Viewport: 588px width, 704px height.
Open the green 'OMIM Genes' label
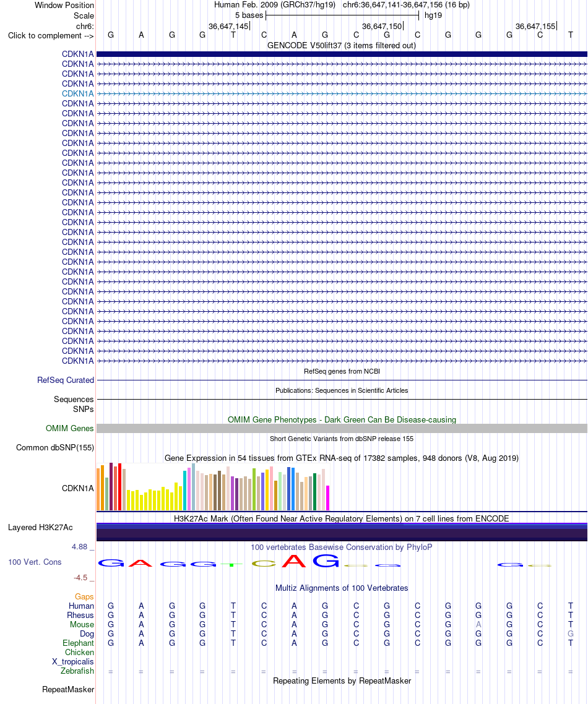coord(69,428)
